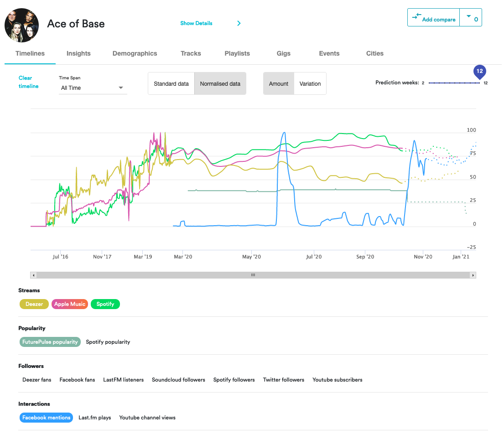Enable the Youtube subscribers metric
504x434 pixels.
[x=337, y=380]
